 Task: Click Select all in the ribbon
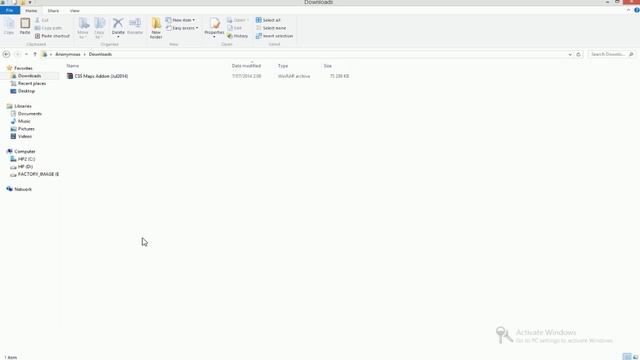(x=268, y=20)
